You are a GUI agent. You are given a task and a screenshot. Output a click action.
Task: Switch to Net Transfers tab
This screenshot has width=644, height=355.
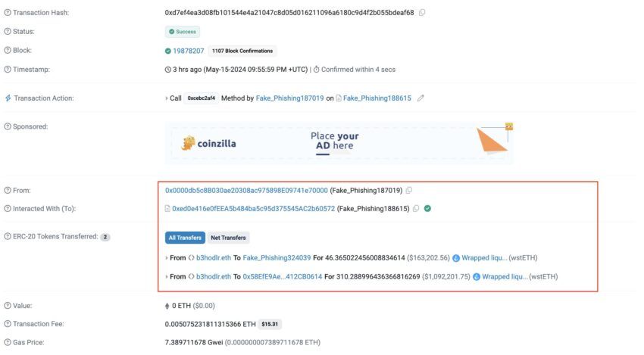point(228,238)
